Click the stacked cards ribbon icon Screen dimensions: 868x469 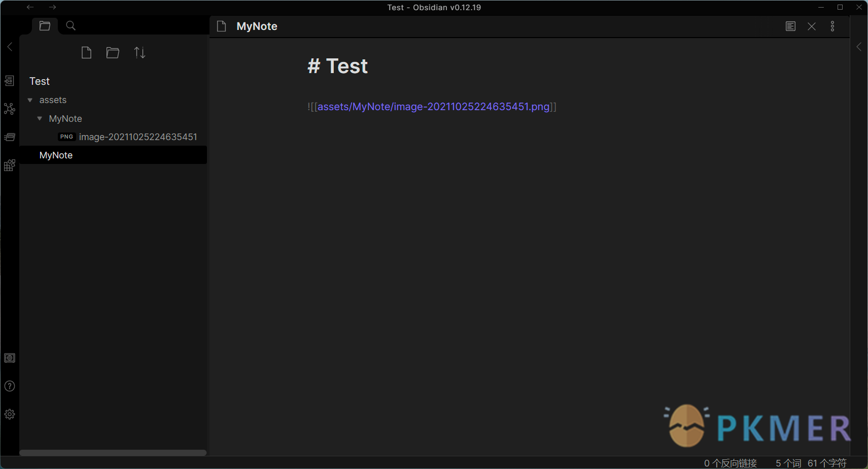click(x=10, y=137)
